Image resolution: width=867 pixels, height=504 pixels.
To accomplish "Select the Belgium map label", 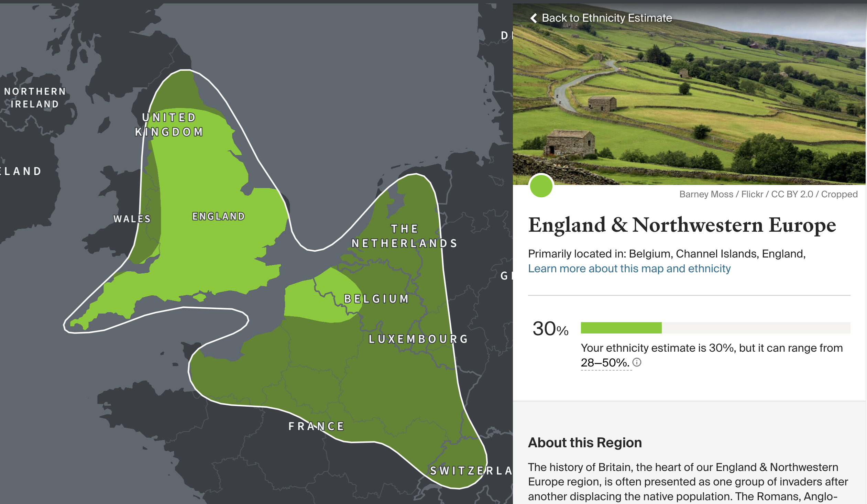I will [377, 299].
